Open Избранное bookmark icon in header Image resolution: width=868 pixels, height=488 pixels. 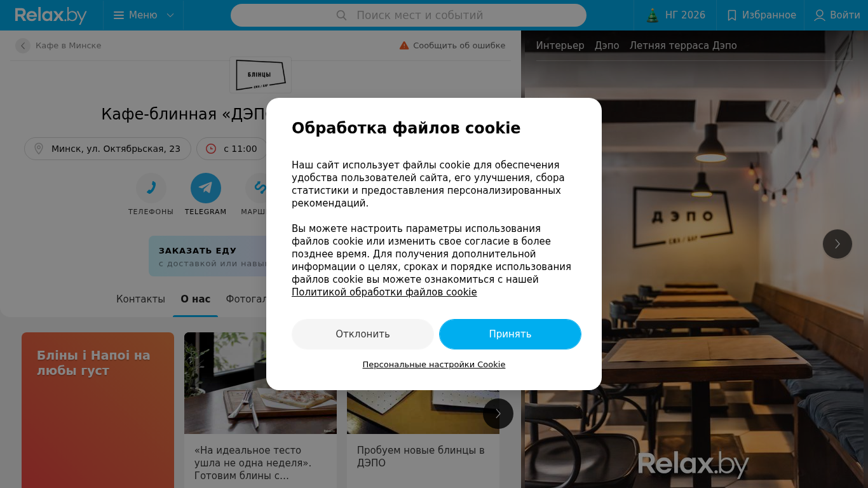click(732, 15)
